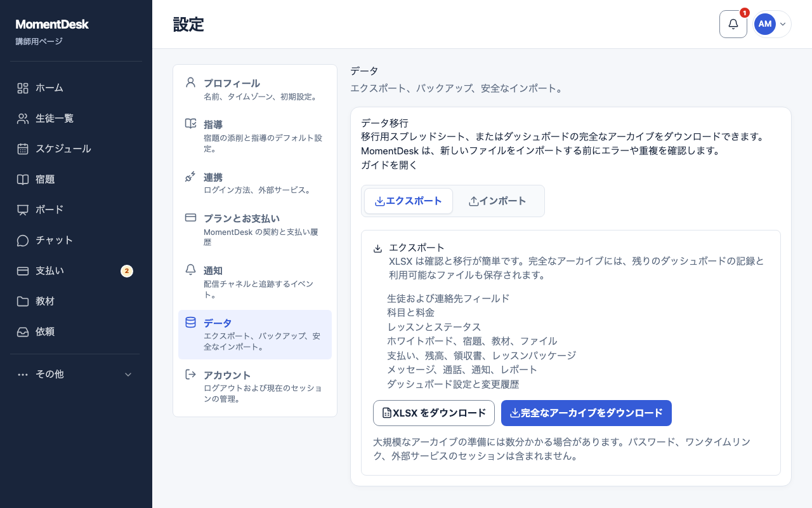Screen dimensions: 812x508
Task: Click the 講師用ページ subtitle text
Action: point(39,42)
